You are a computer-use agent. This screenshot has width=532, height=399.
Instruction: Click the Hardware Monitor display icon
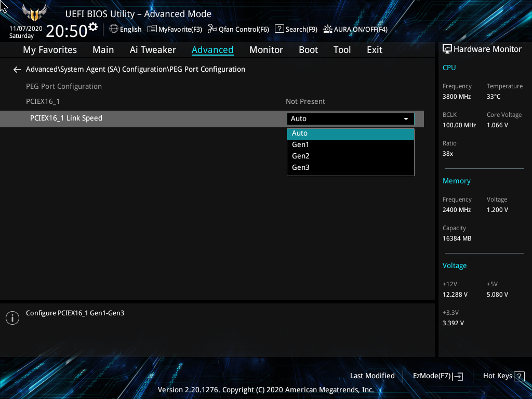pos(447,49)
